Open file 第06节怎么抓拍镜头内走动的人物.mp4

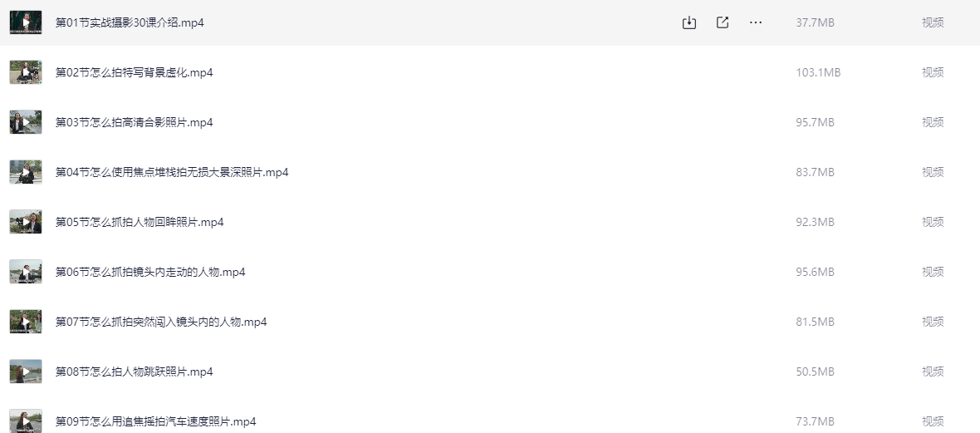[x=150, y=272]
